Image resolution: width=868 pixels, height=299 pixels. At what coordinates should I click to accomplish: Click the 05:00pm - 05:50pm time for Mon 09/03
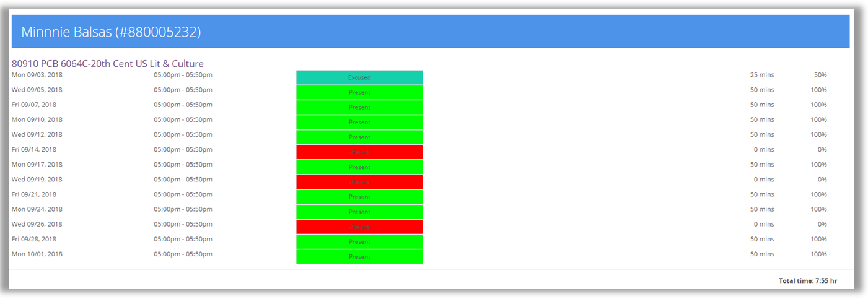(x=183, y=75)
